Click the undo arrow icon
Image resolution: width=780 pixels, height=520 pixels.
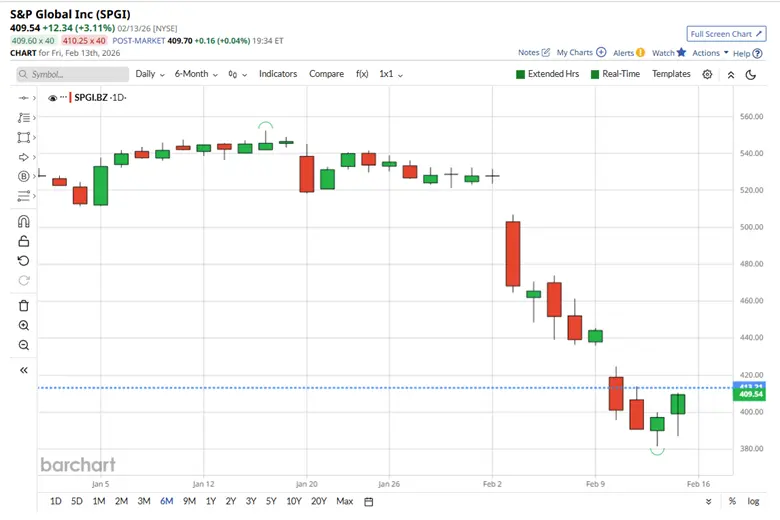[24, 260]
